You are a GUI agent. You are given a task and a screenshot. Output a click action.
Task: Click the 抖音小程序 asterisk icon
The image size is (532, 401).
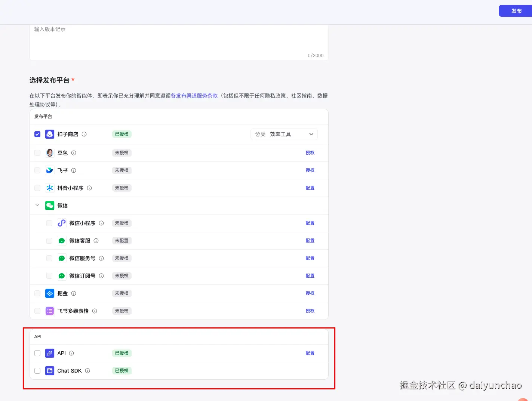(50, 188)
